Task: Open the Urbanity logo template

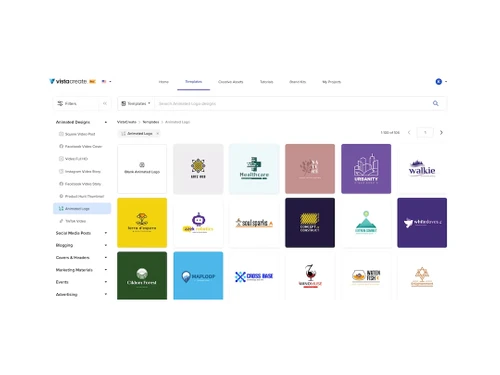Action: pyautogui.click(x=366, y=169)
